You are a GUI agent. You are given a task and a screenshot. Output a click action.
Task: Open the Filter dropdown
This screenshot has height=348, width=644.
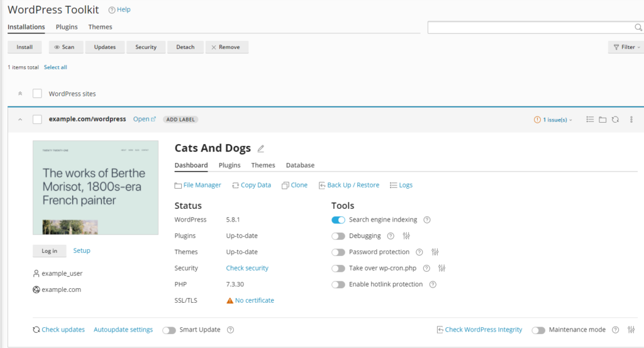(625, 47)
